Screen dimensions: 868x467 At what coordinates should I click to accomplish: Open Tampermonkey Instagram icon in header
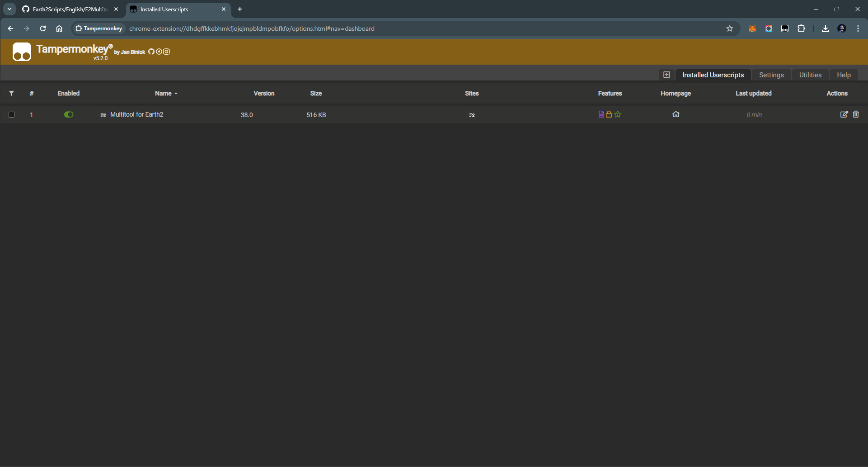[x=167, y=52]
